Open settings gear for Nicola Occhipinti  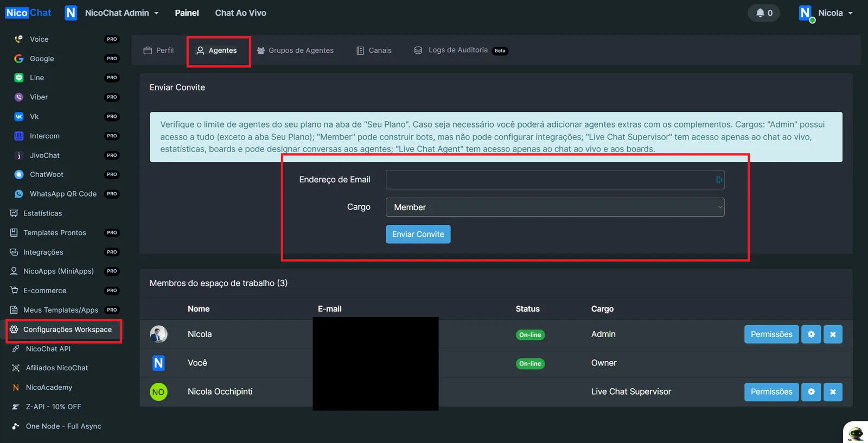[x=811, y=392]
